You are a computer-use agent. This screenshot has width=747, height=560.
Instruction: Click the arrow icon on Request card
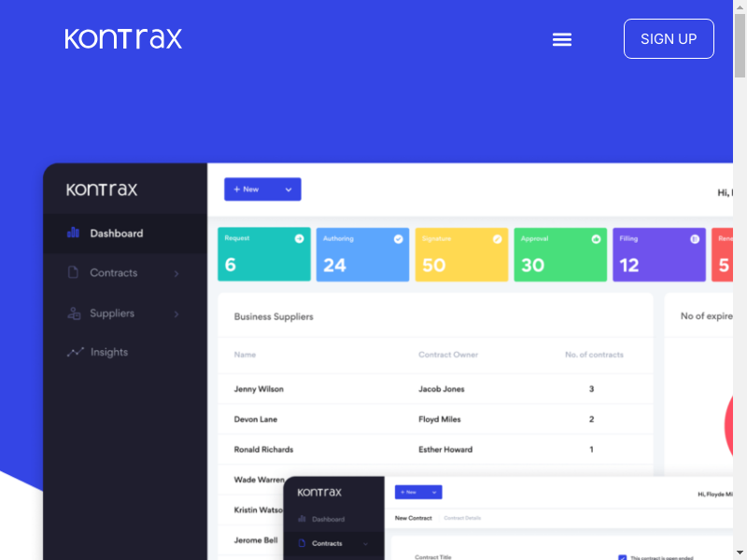click(x=299, y=239)
